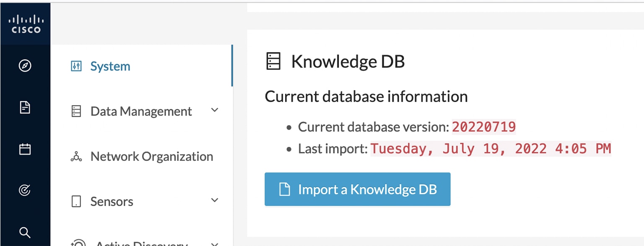The height and width of the screenshot is (246, 644).
Task: Open the Data Management menu entry
Action: tap(141, 111)
